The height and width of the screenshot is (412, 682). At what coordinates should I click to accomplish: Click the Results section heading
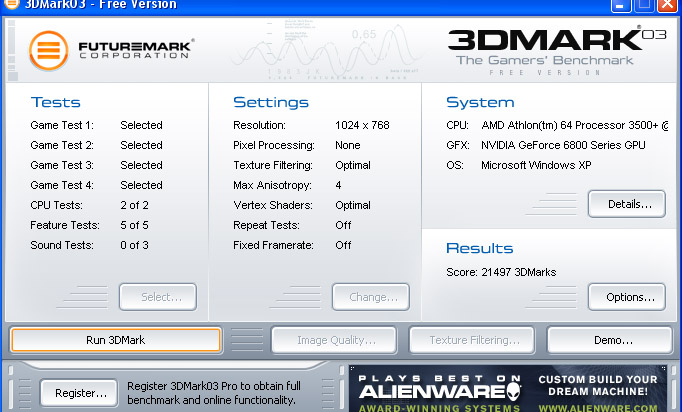click(x=480, y=248)
